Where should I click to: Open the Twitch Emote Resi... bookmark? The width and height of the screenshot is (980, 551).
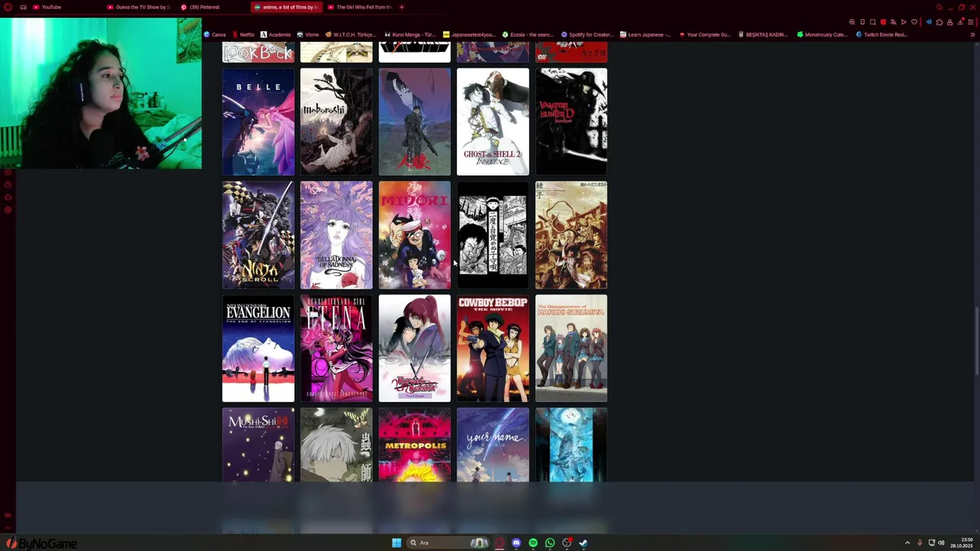[x=881, y=34]
